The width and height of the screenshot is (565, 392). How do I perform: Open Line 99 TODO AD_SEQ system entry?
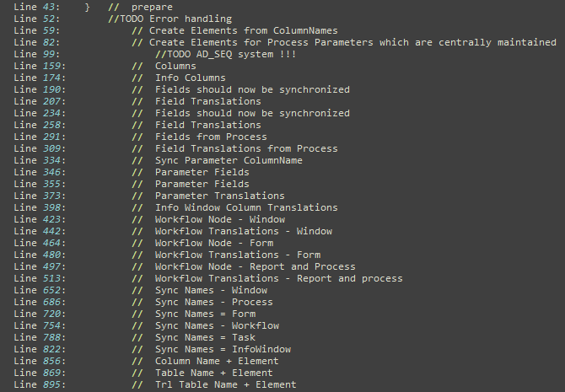(155, 55)
